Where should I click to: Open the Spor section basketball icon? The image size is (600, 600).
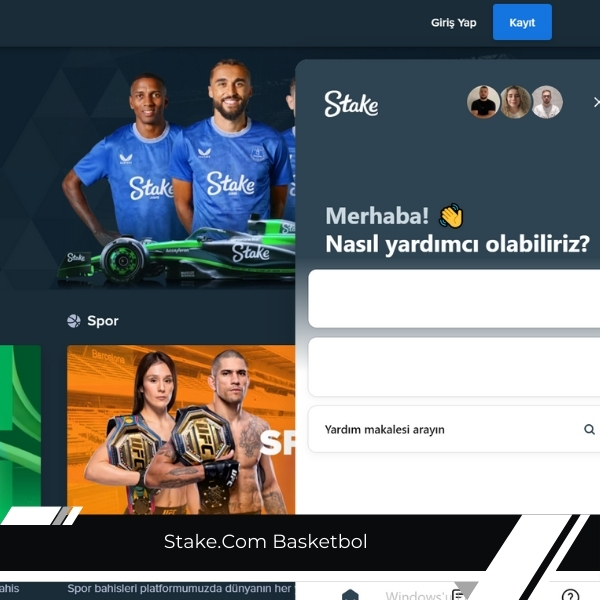click(74, 321)
